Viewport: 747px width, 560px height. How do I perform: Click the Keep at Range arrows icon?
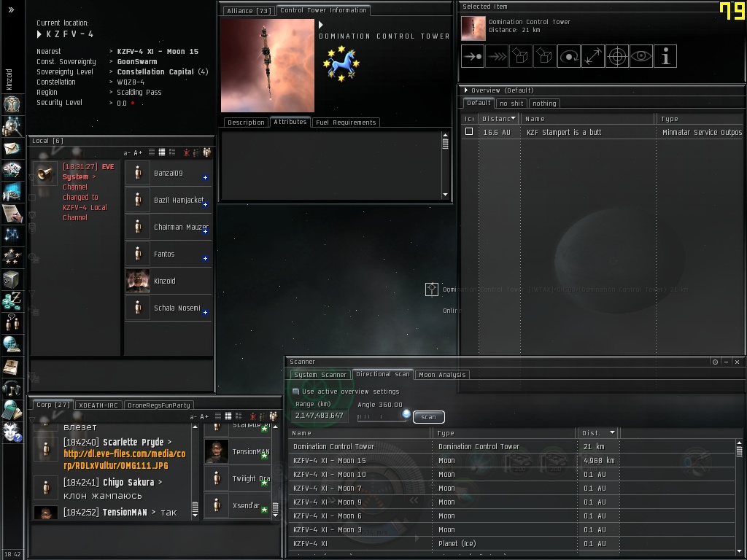[x=592, y=56]
